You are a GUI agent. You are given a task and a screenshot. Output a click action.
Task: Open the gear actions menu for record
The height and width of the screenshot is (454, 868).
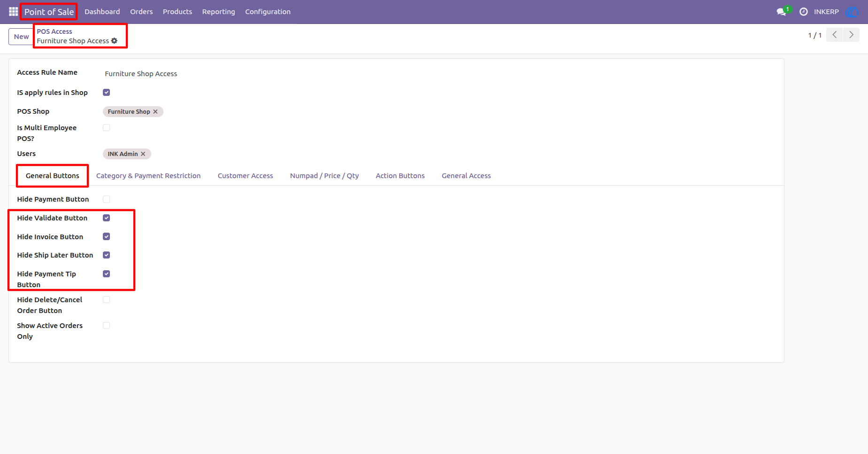pos(114,41)
